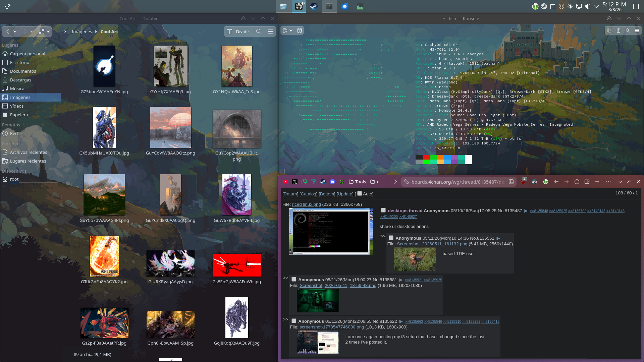The image size is (644, 362).
Task: Open Dolphin back history dropdown
Action: pyautogui.click(x=15, y=32)
